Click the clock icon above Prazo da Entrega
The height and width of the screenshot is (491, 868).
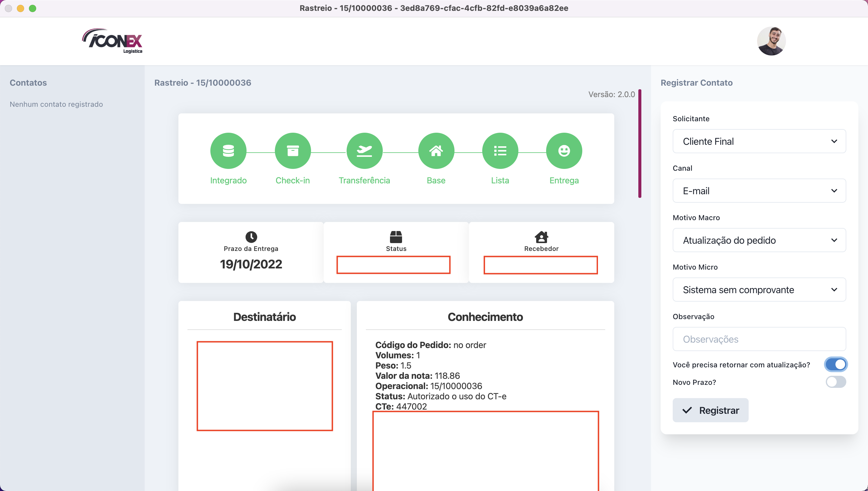pyautogui.click(x=251, y=237)
